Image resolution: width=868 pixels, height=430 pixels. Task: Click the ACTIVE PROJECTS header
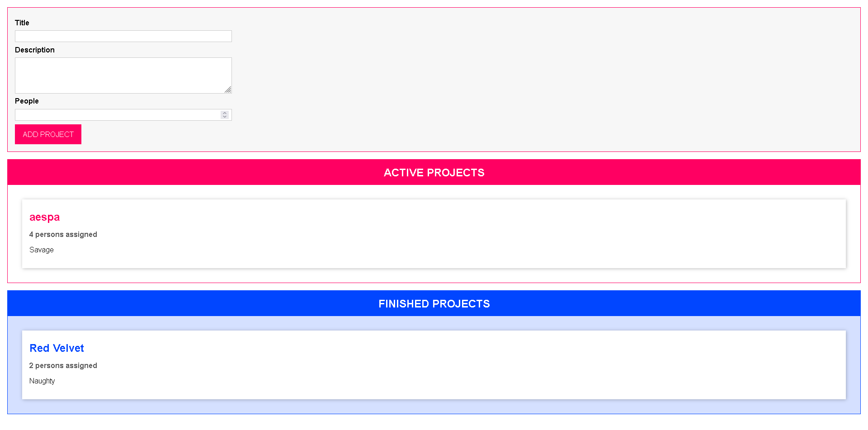point(434,172)
